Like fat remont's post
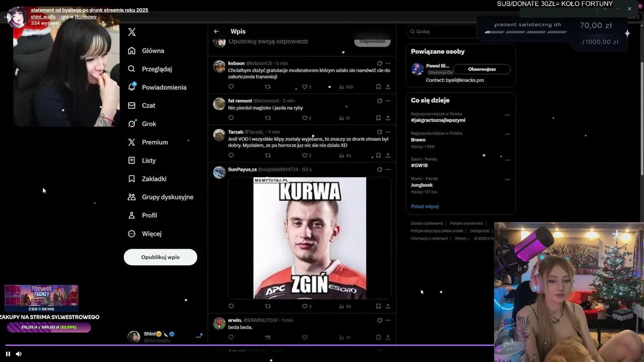The height and width of the screenshot is (362, 644). pyautogui.click(x=305, y=118)
